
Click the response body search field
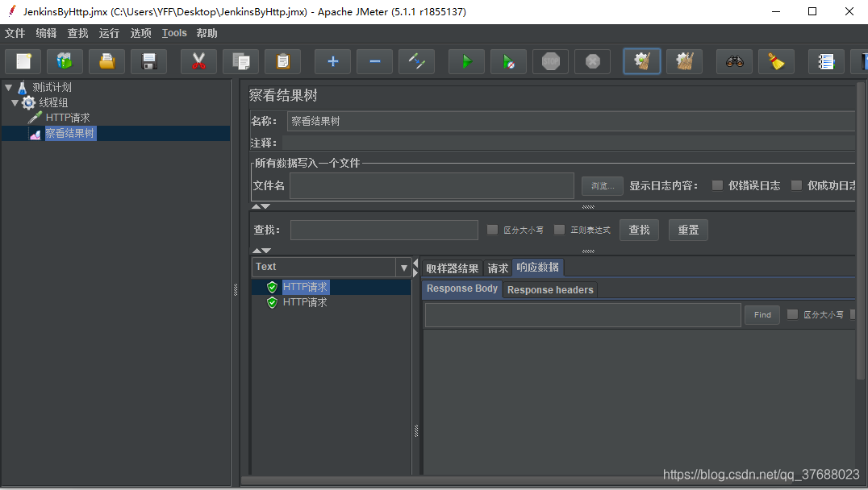[x=583, y=314]
